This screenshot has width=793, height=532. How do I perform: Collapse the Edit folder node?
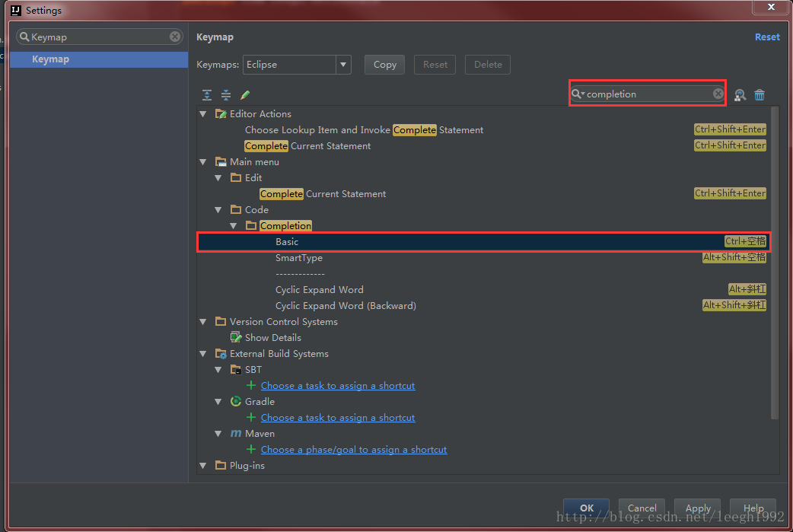[218, 178]
